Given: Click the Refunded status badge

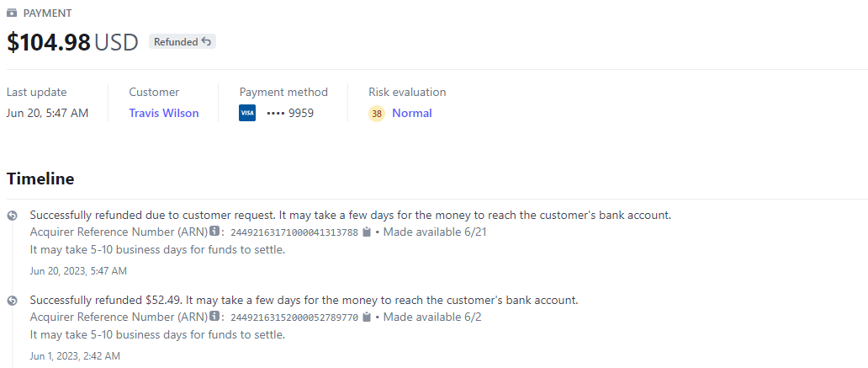Looking at the screenshot, I should [x=182, y=41].
